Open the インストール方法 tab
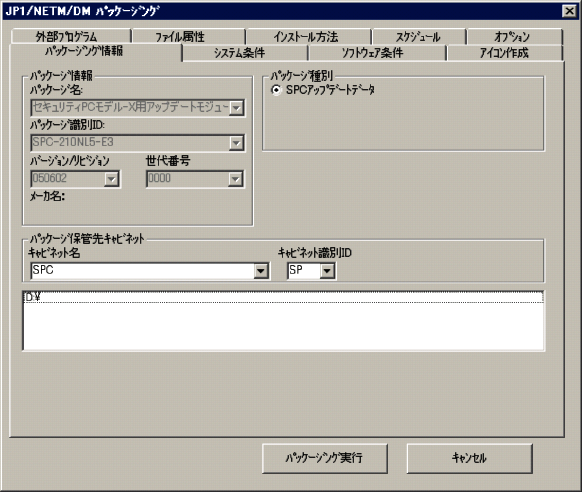The height and width of the screenshot is (492, 582). click(309, 36)
